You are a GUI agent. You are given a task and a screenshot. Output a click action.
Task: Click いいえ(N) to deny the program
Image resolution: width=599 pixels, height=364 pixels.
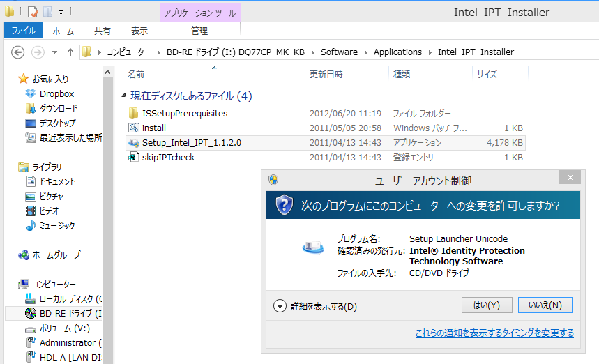(x=545, y=305)
